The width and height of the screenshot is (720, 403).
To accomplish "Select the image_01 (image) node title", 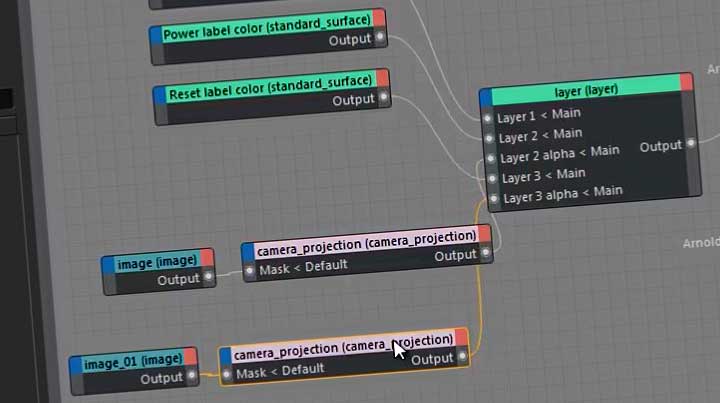I will click(133, 360).
